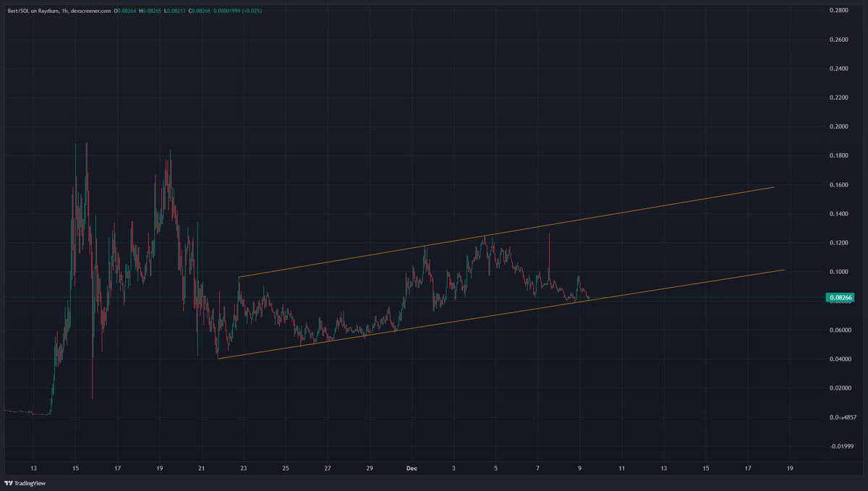Click the 29 date label on time axis

(x=370, y=468)
